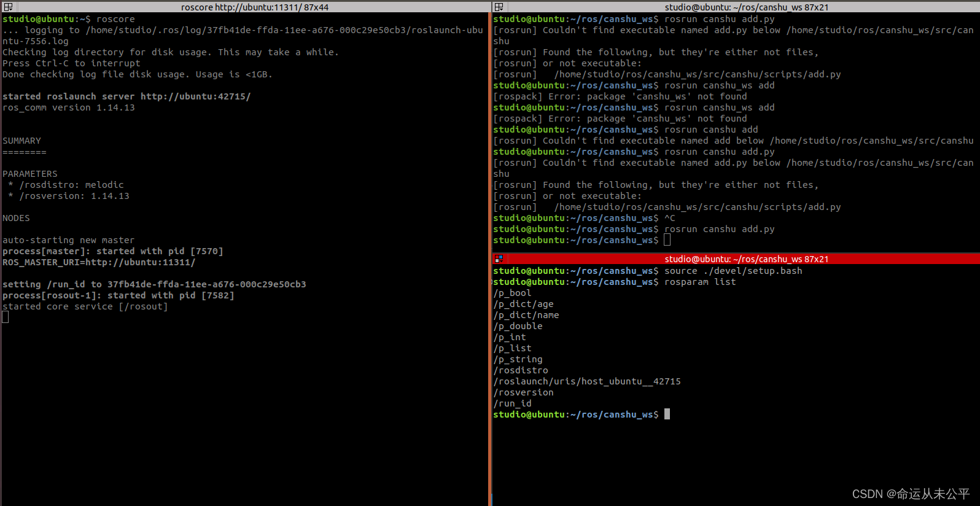The image size is (980, 506).
Task: Select '/p_dict/name' parameter entry
Action: point(526,315)
